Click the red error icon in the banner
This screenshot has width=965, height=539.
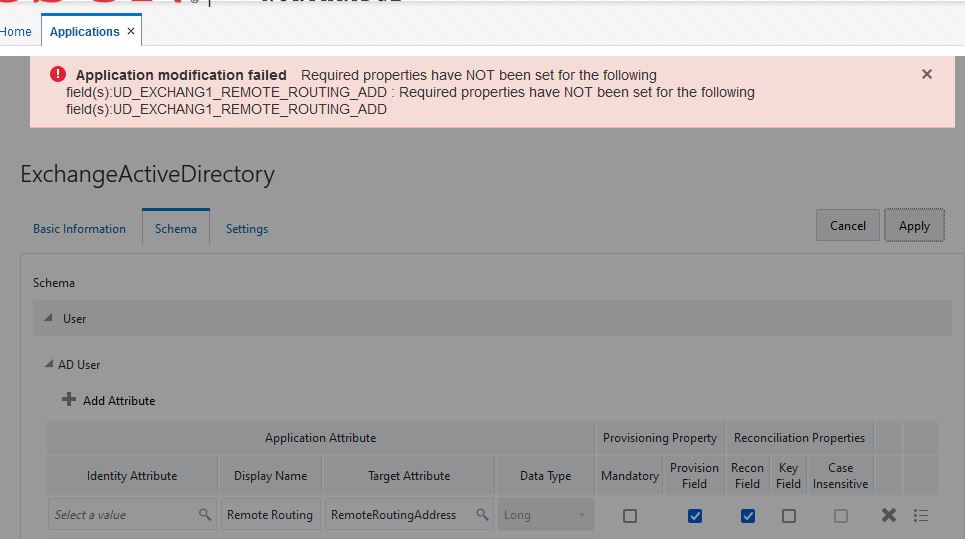58,74
